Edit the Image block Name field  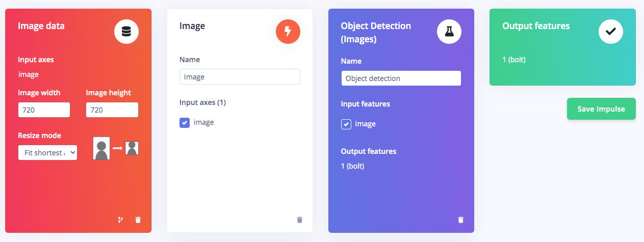240,77
